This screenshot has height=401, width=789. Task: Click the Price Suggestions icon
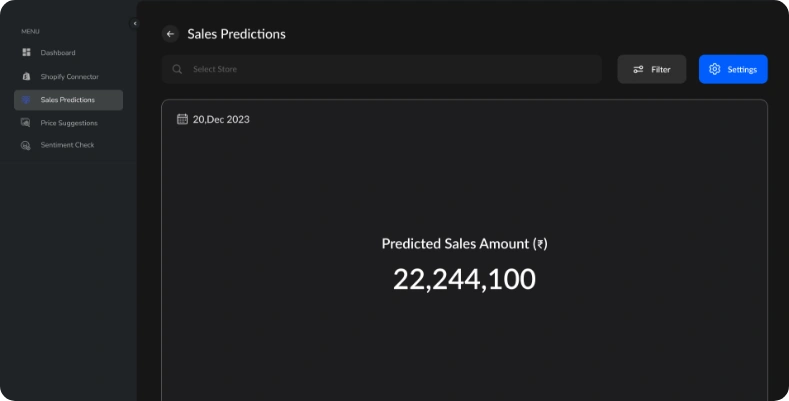pos(27,123)
